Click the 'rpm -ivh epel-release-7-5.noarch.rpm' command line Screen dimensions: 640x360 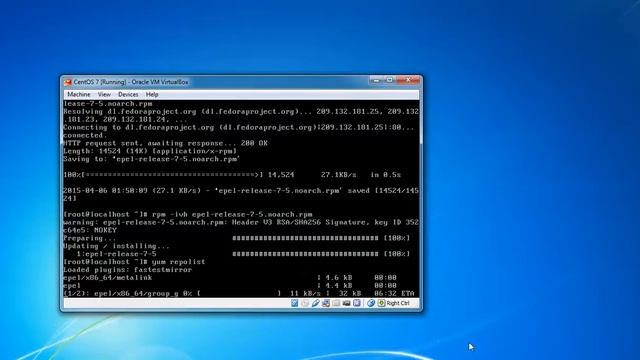(x=188, y=214)
